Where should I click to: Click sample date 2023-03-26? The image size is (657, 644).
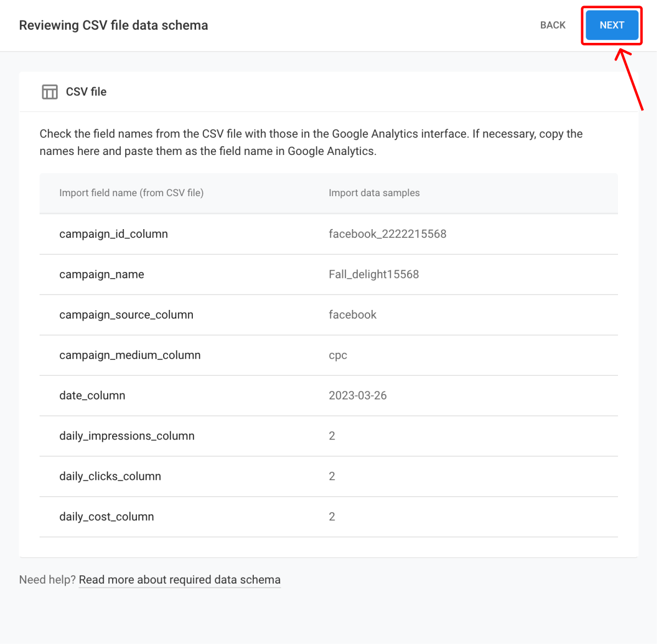[x=358, y=396]
